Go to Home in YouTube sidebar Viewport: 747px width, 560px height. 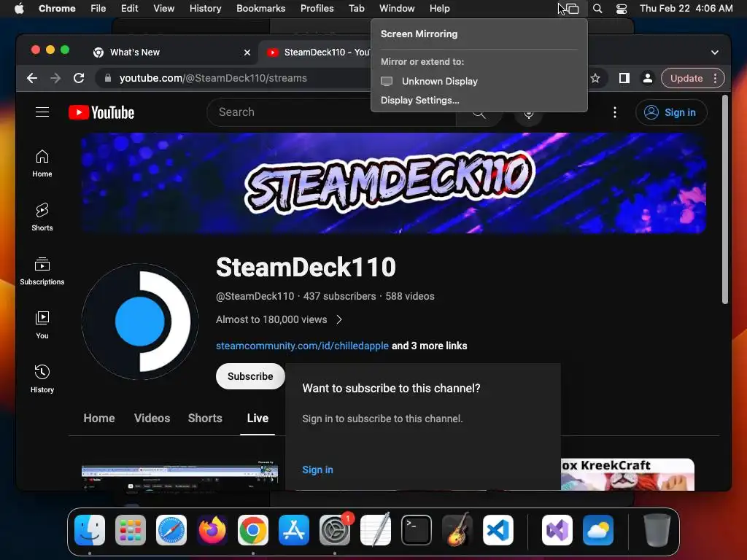pyautogui.click(x=42, y=163)
